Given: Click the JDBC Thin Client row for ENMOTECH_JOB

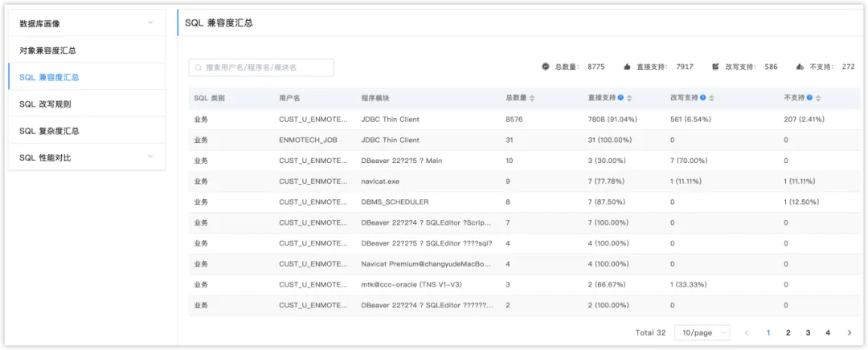Looking at the screenshot, I should click(390, 140).
